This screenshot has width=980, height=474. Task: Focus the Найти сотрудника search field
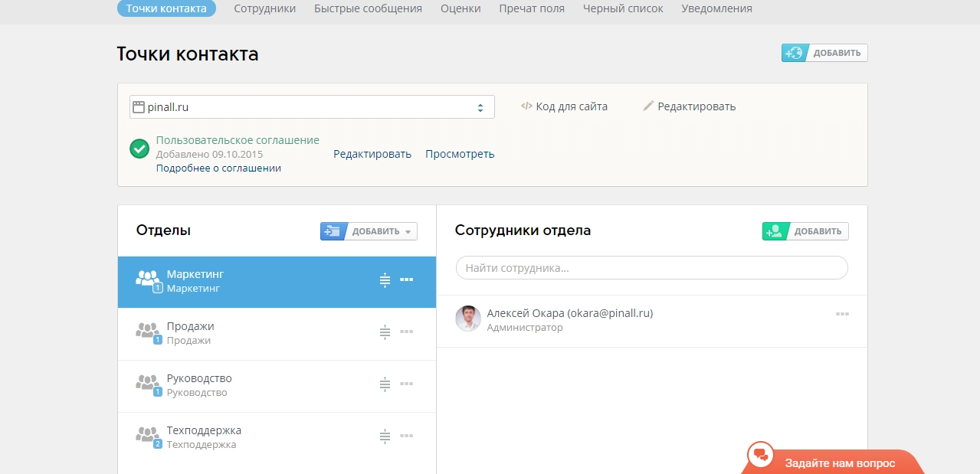pyautogui.click(x=651, y=268)
